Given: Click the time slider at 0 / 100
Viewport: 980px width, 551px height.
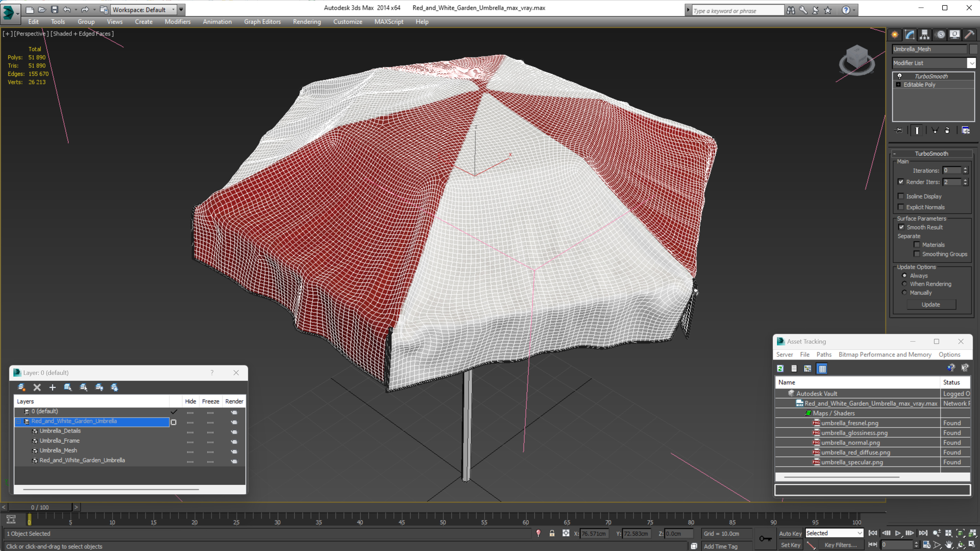Looking at the screenshot, I should [x=40, y=507].
